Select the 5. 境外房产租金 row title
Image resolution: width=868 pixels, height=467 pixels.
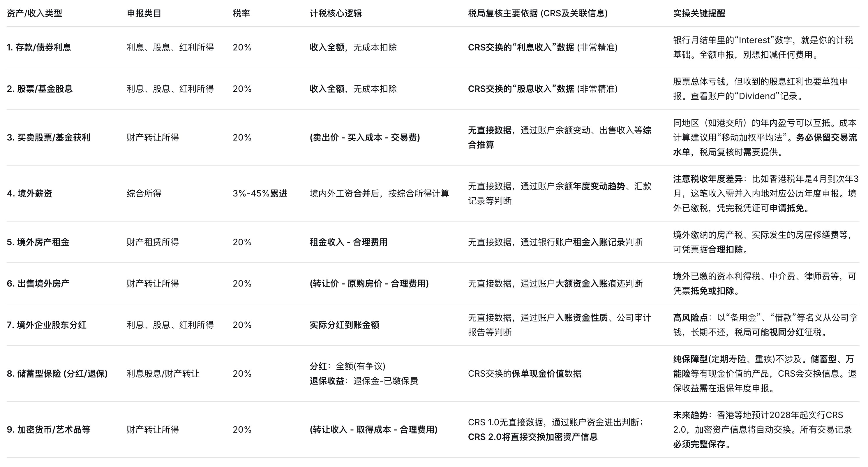[x=38, y=242]
